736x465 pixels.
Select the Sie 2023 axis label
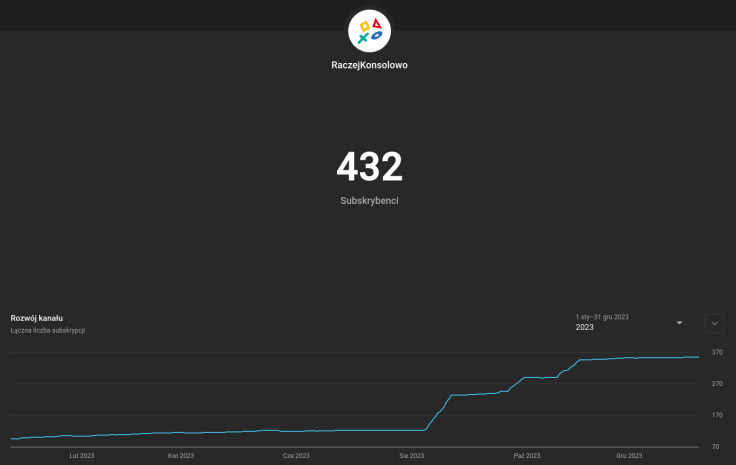(x=411, y=456)
